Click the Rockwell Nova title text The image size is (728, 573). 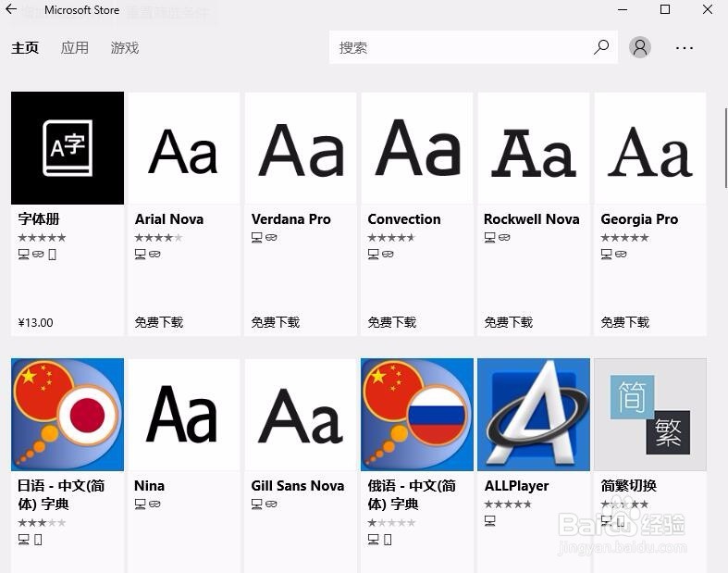click(x=532, y=218)
